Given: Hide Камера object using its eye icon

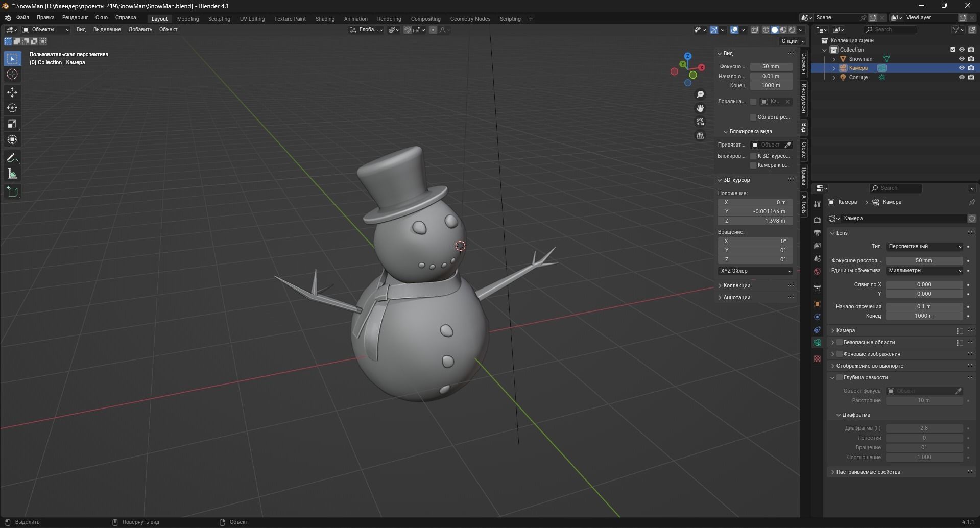Looking at the screenshot, I should point(961,68).
